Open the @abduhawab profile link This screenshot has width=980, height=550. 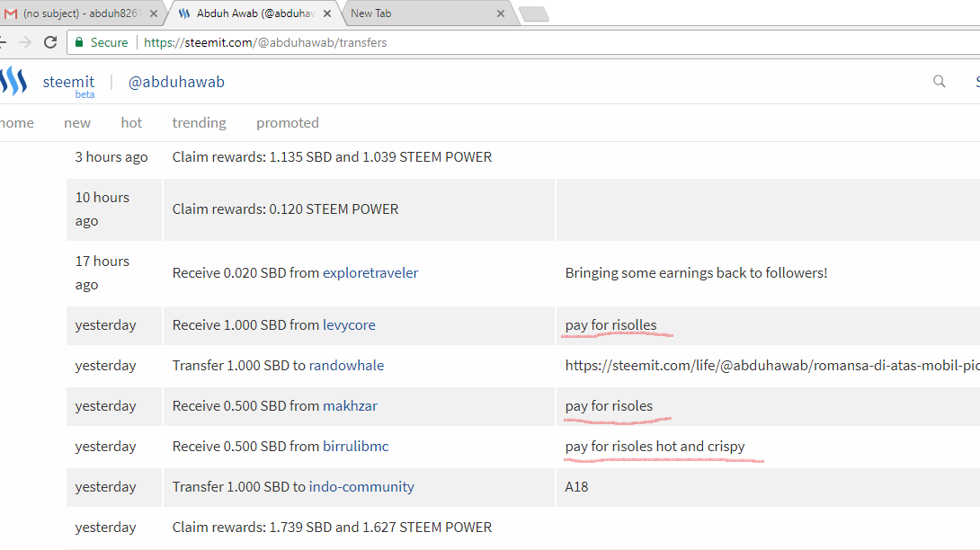[x=176, y=81]
